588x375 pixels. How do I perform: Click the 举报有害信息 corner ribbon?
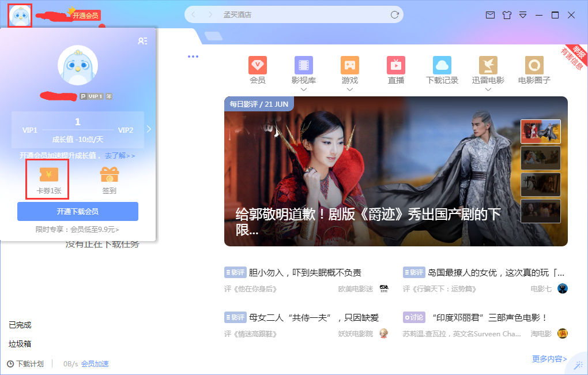tap(575, 57)
